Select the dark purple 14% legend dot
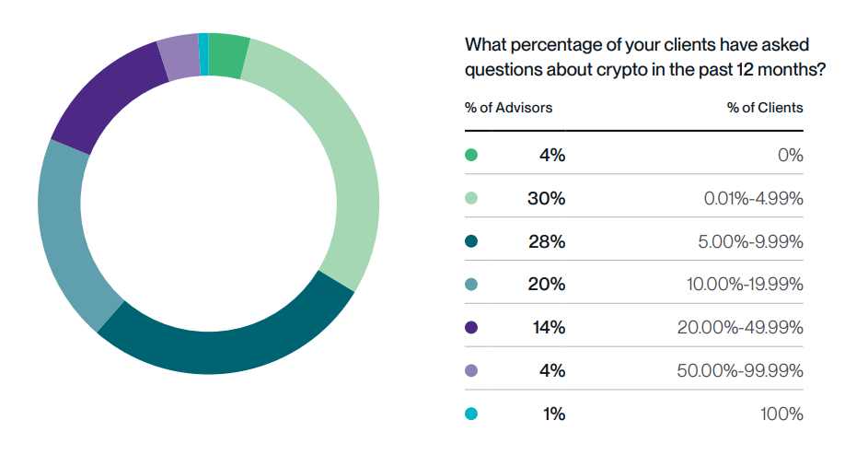The height and width of the screenshot is (467, 868). (x=471, y=327)
